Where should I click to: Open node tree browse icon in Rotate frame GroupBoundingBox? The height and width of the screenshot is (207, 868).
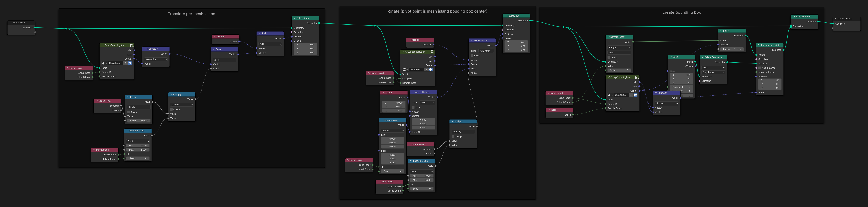(x=405, y=70)
